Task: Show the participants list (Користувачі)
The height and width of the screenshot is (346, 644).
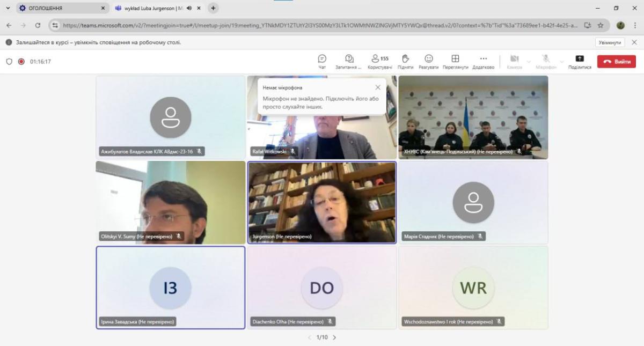Action: [379, 61]
